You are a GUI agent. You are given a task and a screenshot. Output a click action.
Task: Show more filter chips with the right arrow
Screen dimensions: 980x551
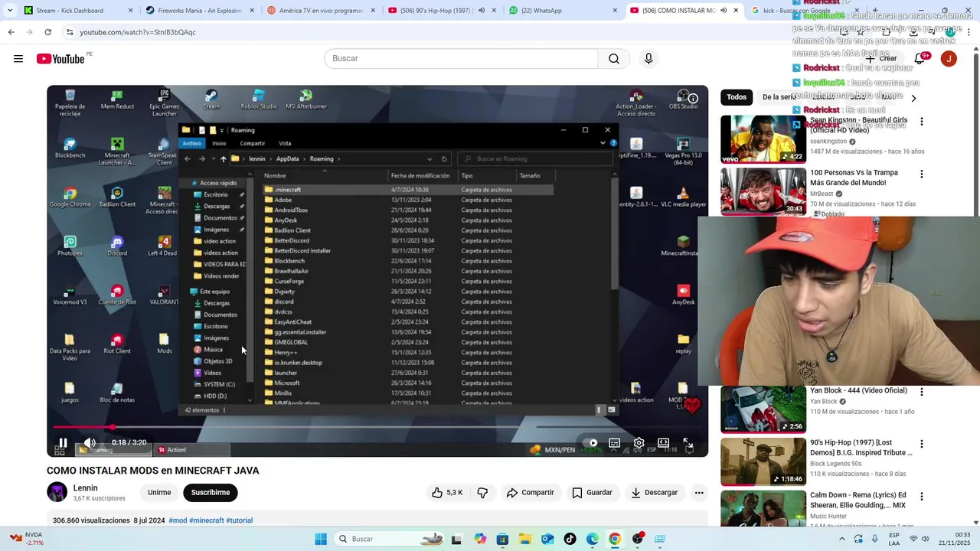tap(913, 98)
